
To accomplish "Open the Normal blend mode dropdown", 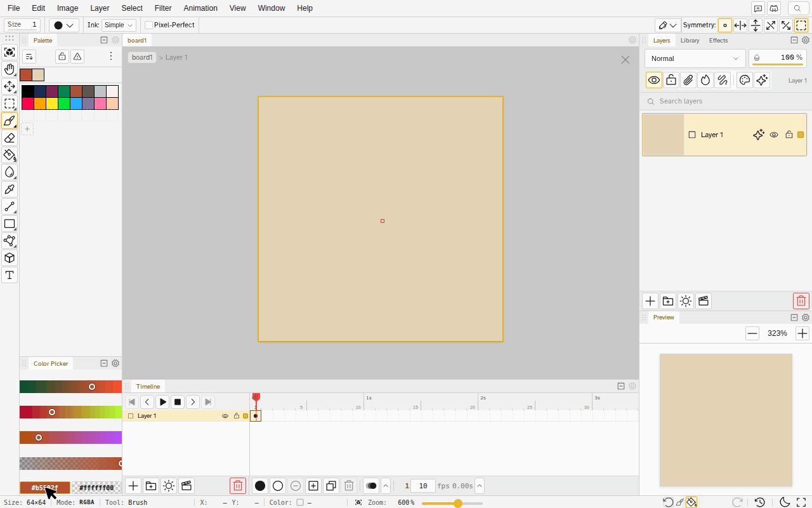I will tap(695, 58).
